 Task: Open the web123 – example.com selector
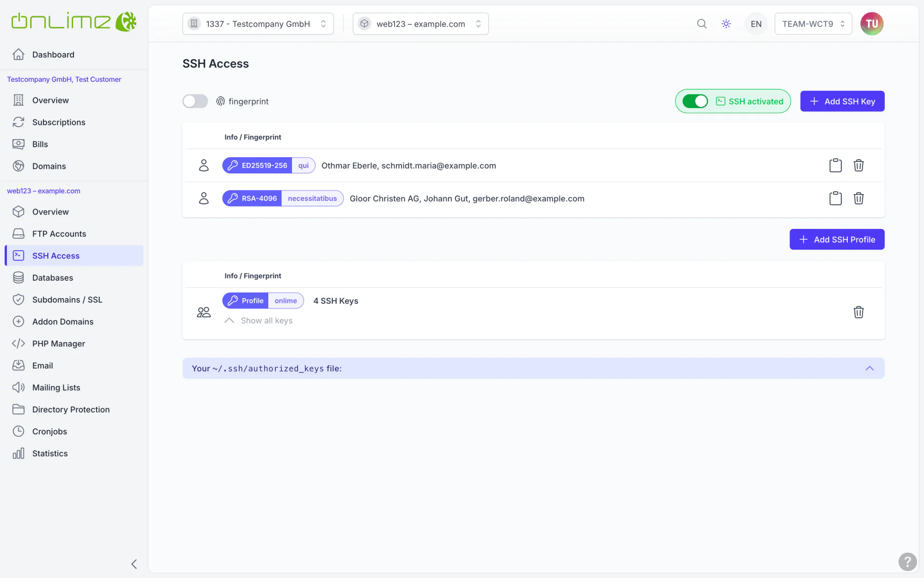click(420, 24)
